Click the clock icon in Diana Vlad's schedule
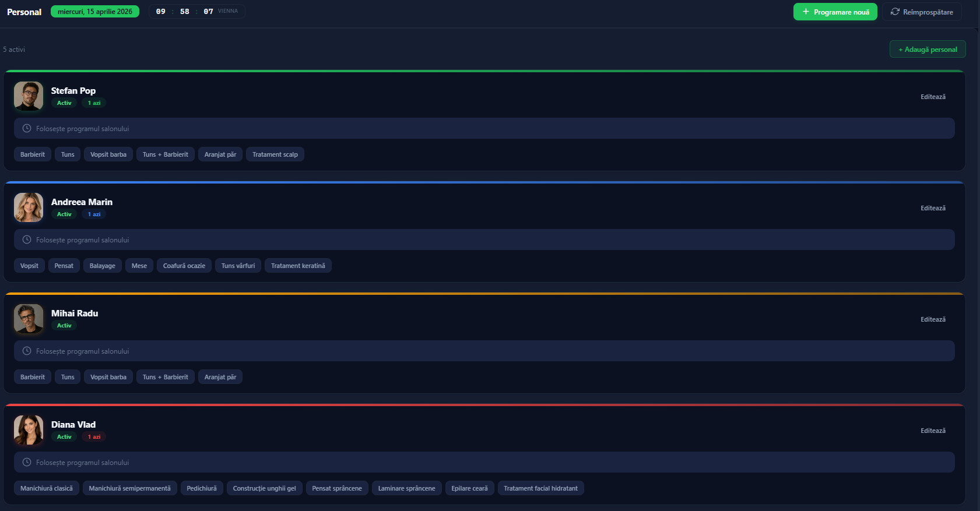The height and width of the screenshot is (511, 980). (x=27, y=462)
